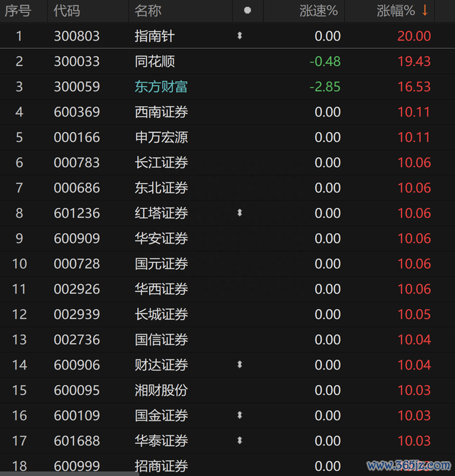Viewport: 455px width, 476px height.
Task: Click the 代码 column header
Action: click(67, 11)
